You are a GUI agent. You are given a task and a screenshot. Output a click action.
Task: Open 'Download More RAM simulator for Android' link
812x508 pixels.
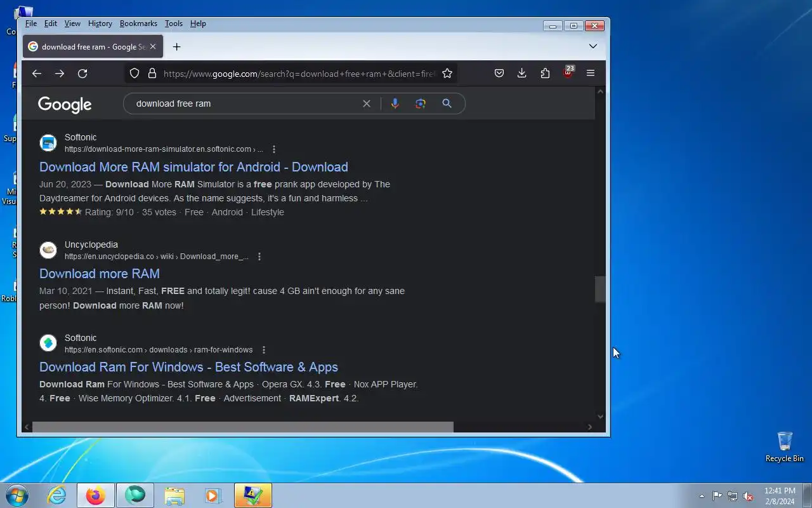(x=193, y=167)
